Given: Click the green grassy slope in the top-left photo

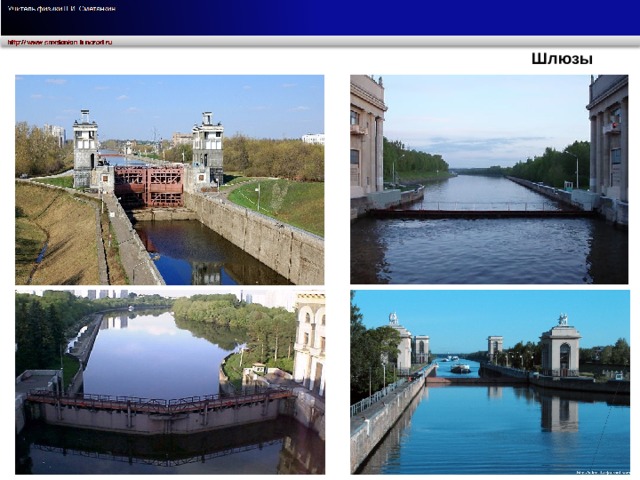Looking at the screenshot, I should (x=278, y=204).
